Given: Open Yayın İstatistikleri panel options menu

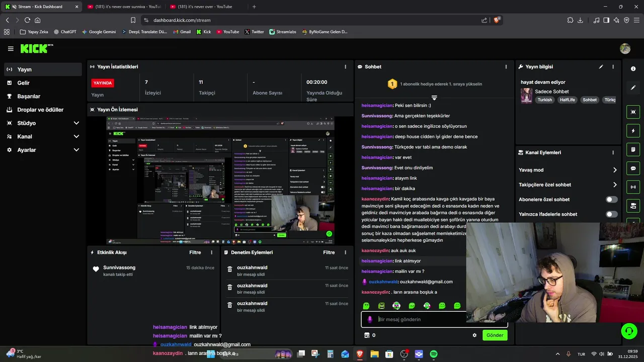Looking at the screenshot, I should (345, 66).
